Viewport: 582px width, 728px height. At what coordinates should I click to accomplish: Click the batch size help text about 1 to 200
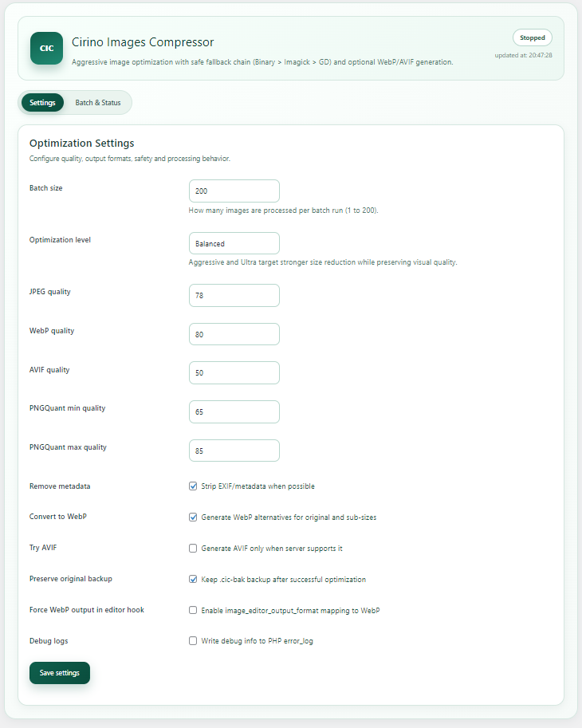(x=283, y=211)
